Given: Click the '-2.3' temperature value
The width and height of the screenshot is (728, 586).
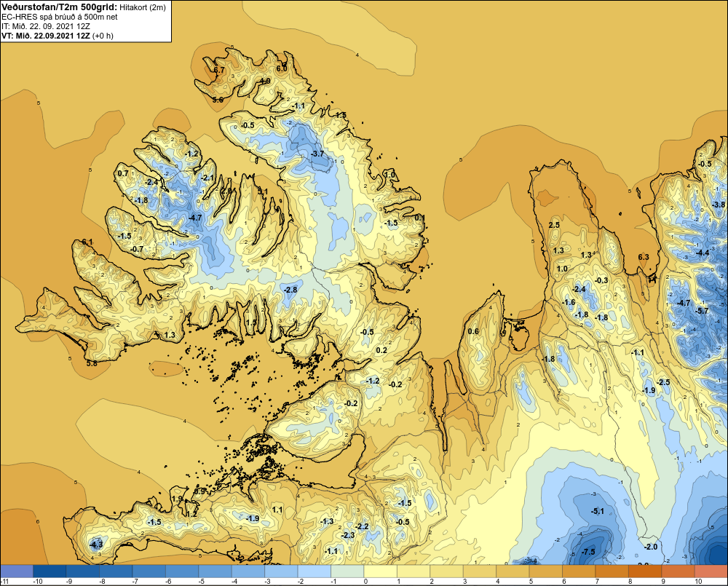Looking at the screenshot, I should pos(348,535).
